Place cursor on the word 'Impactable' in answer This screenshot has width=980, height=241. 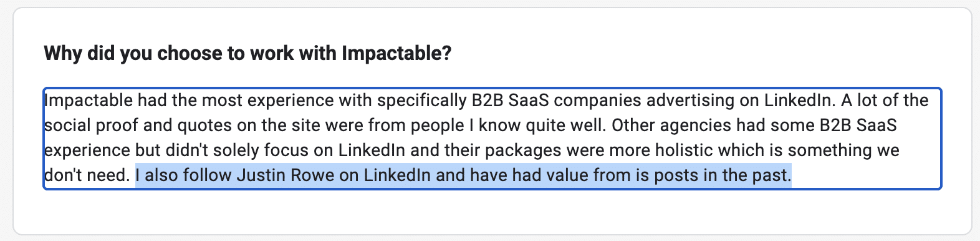(x=89, y=101)
